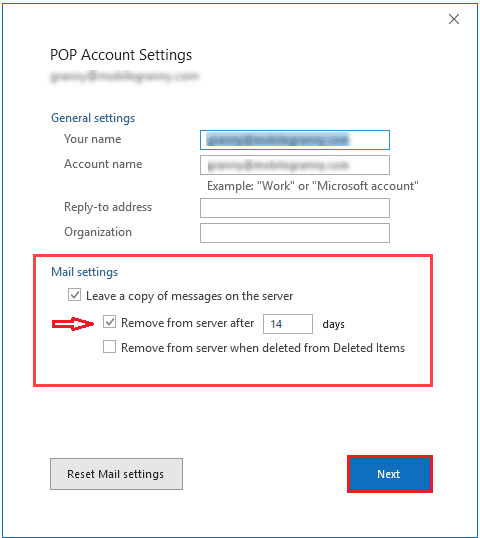
Task: Click the days number field showing 14
Action: tap(288, 324)
